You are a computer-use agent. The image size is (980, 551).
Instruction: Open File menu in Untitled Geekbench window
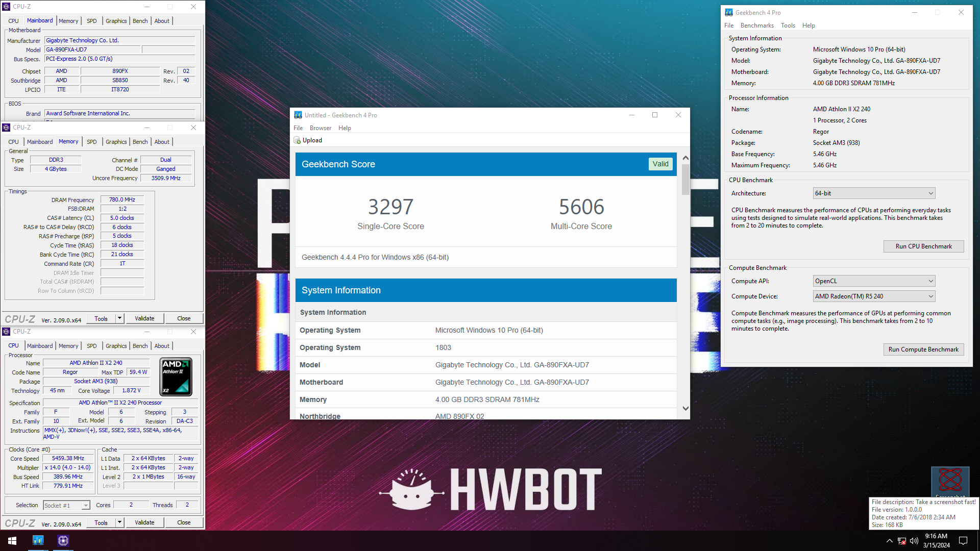point(298,128)
